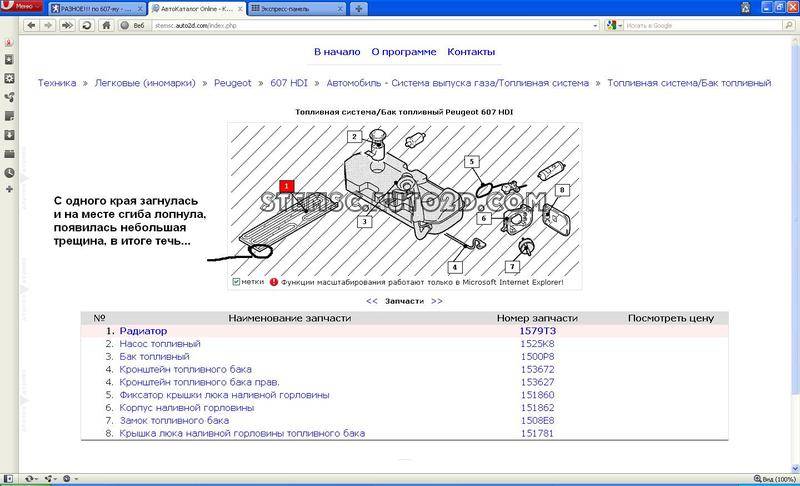Open the Widgets gear panel in sidebar
Viewport: 800px width, 486px height.
[x=9, y=77]
